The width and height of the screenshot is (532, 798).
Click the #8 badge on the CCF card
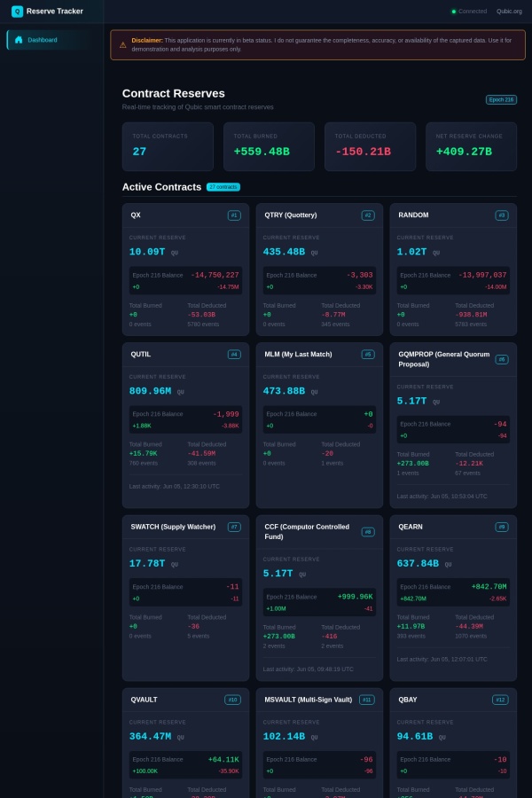point(368,532)
